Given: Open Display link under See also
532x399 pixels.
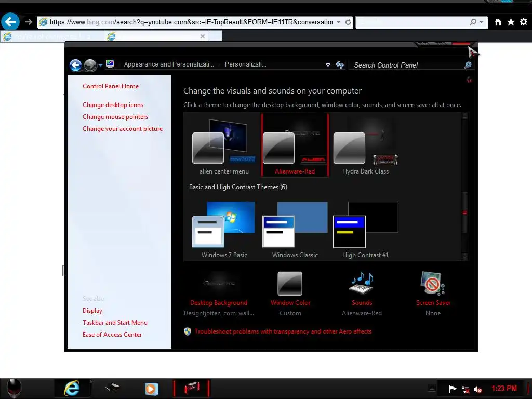Looking at the screenshot, I should [92, 311].
